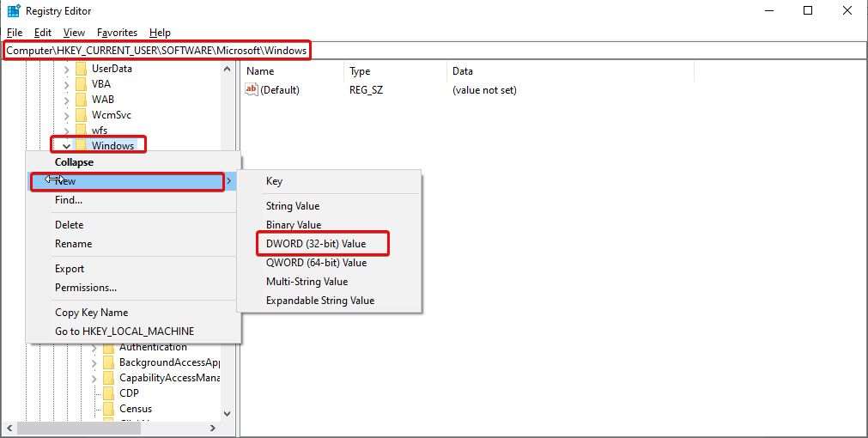Expand the UserData key

(x=66, y=70)
